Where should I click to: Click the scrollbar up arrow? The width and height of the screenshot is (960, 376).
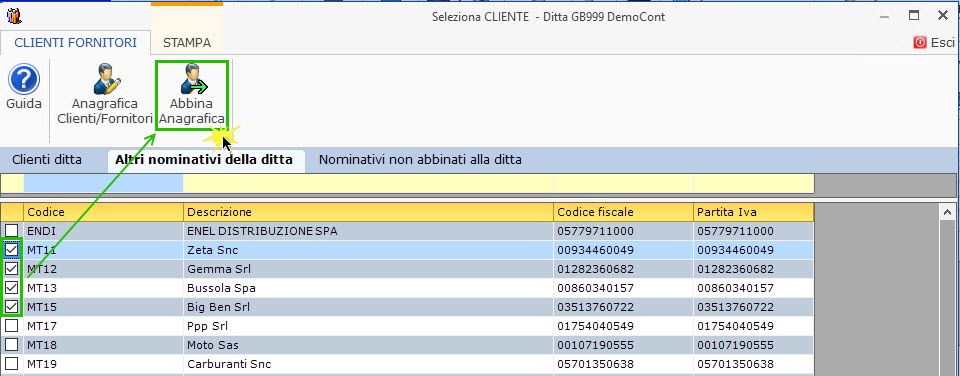(947, 212)
